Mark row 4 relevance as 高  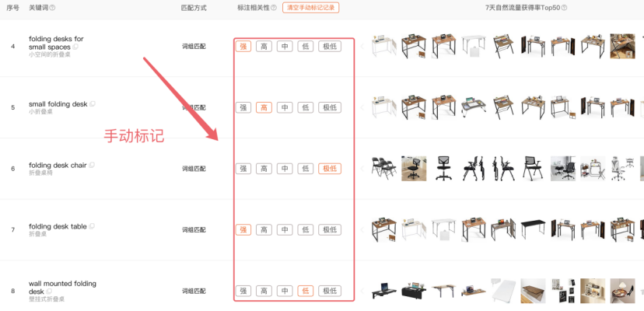(264, 47)
